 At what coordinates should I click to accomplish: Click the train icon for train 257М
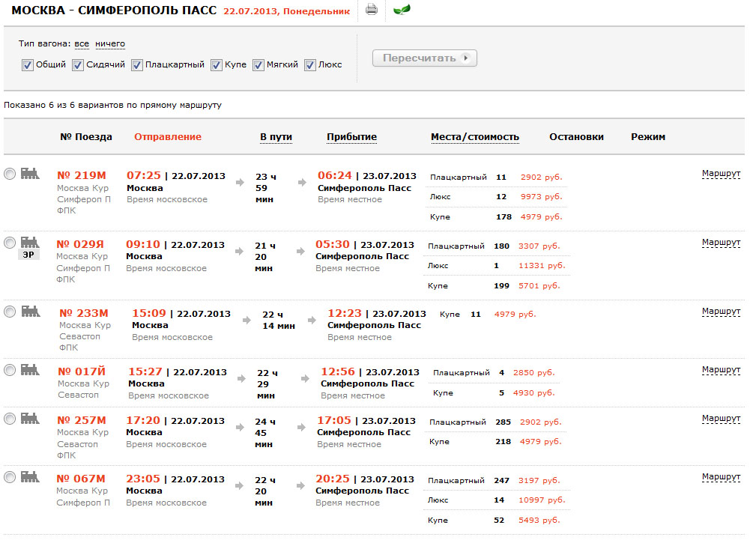pos(30,418)
